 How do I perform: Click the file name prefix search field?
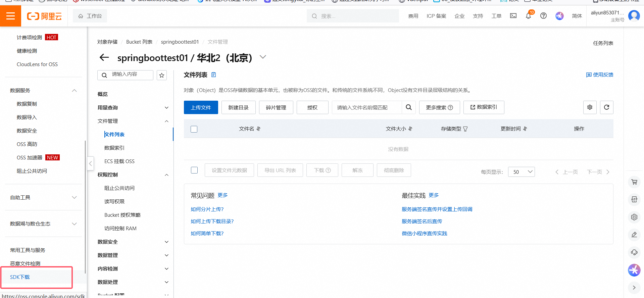coord(367,107)
